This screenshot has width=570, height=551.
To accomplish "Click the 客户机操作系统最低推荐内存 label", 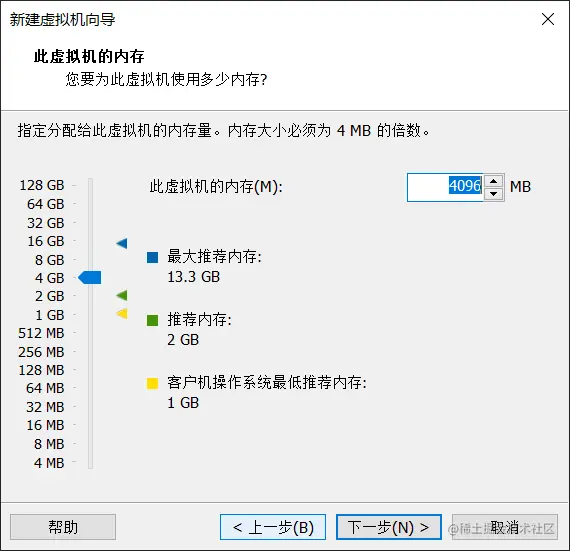I will 267,382.
